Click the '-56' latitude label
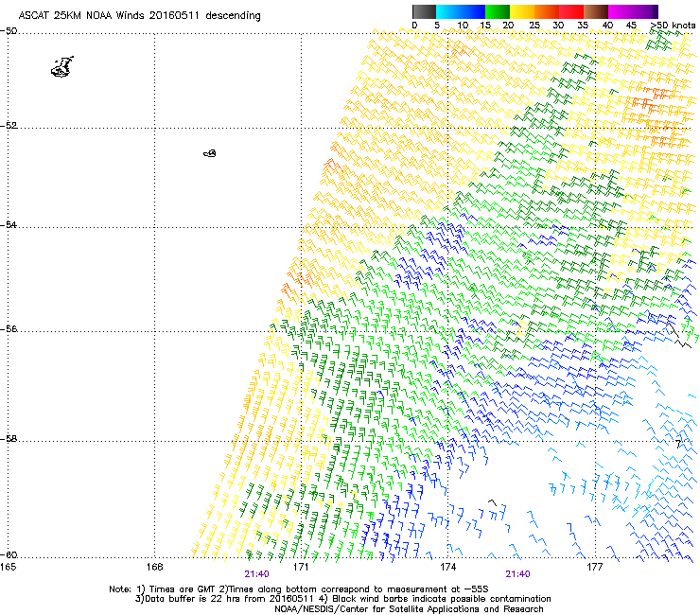Viewport: 700px width, 615px height. click(9, 329)
